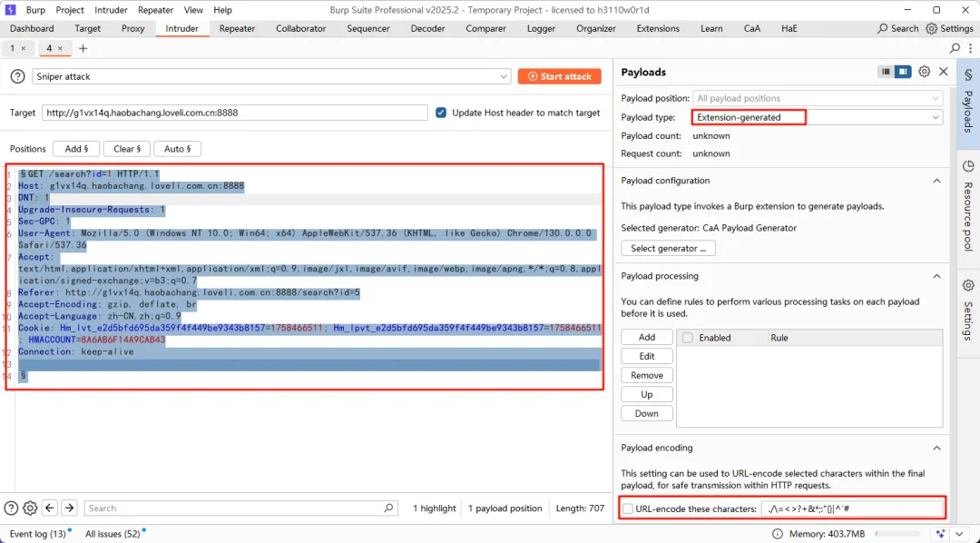
Task: Click the Clear § button
Action: [127, 149]
